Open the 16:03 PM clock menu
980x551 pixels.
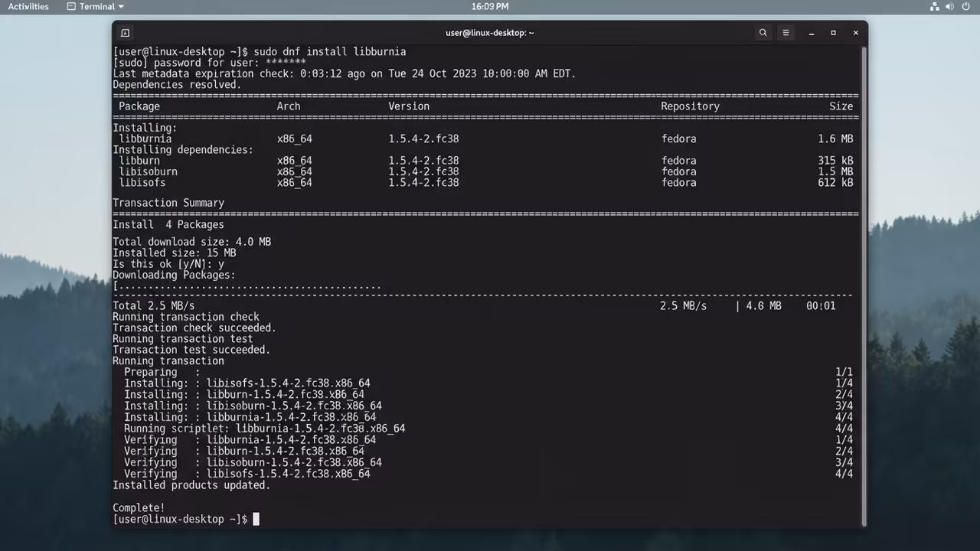point(490,6)
